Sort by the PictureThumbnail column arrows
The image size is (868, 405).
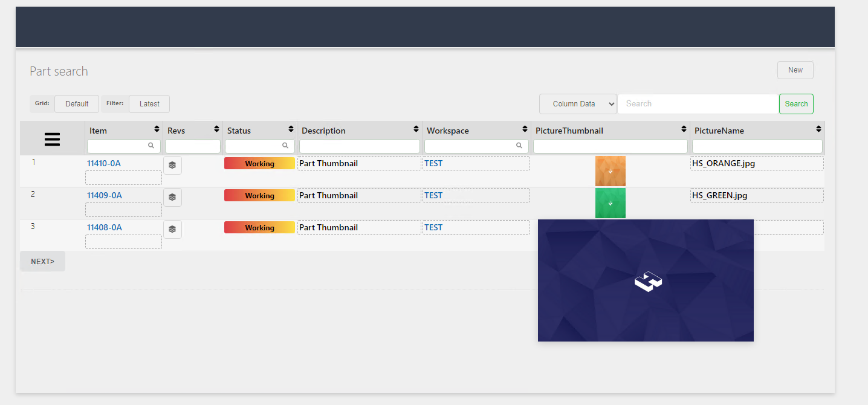tap(684, 129)
